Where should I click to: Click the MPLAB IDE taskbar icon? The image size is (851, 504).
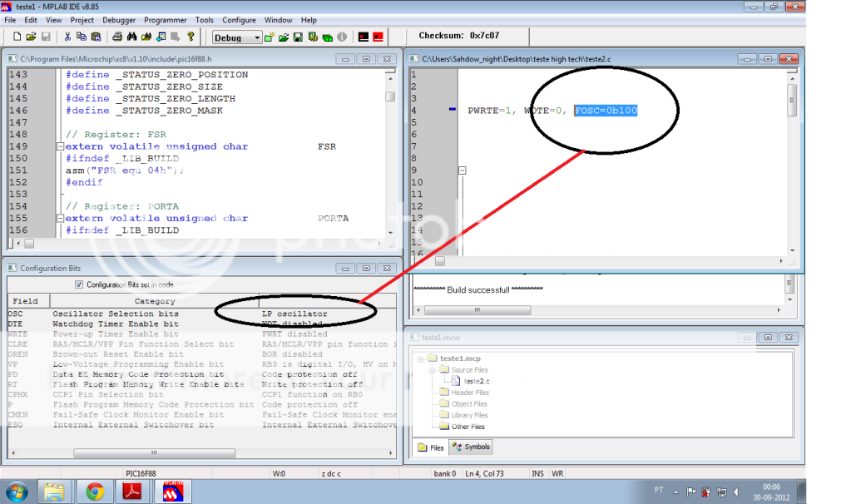(174, 492)
